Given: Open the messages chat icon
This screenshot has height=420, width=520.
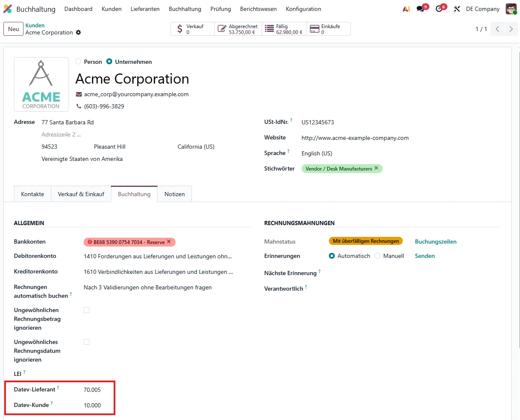Looking at the screenshot, I should 420,9.
